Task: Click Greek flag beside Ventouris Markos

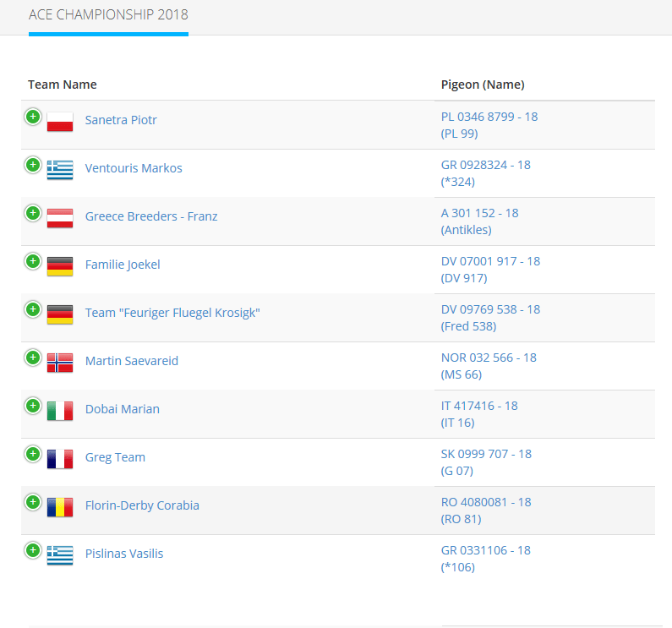Action: (60, 170)
